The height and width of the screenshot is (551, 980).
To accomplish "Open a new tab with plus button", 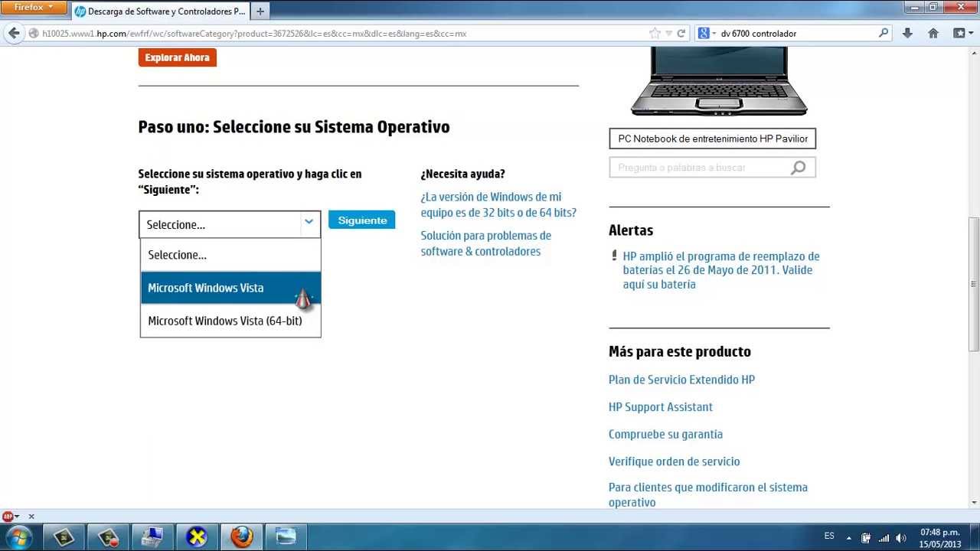I will 260,11.
